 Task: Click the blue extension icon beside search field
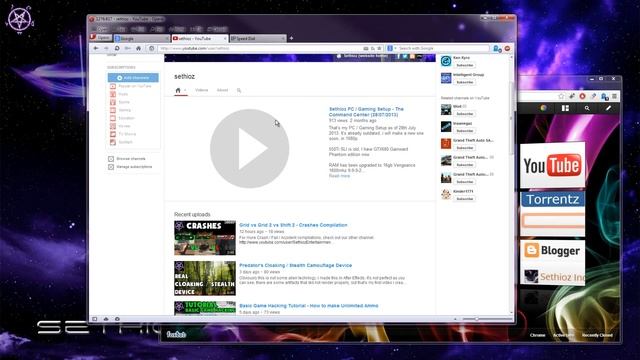pyautogui.click(x=497, y=49)
